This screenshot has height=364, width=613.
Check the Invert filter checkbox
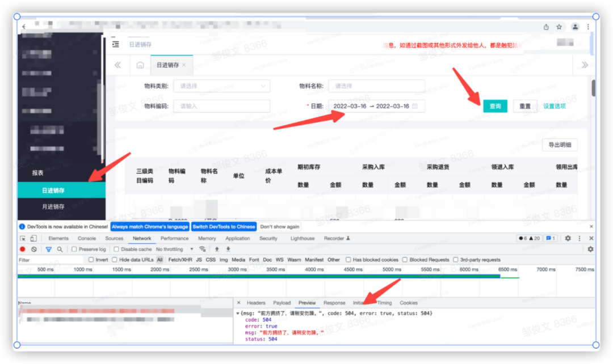[x=91, y=260]
